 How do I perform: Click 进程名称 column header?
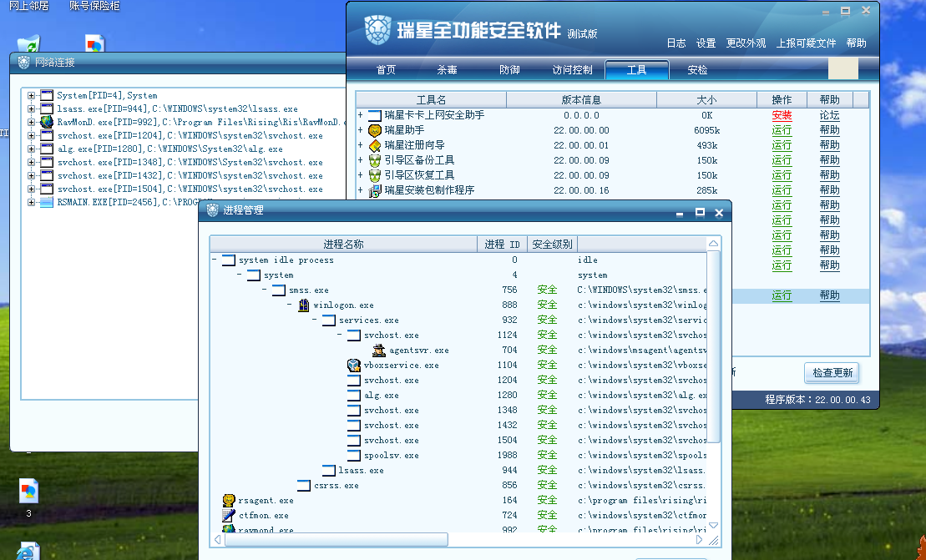(343, 245)
